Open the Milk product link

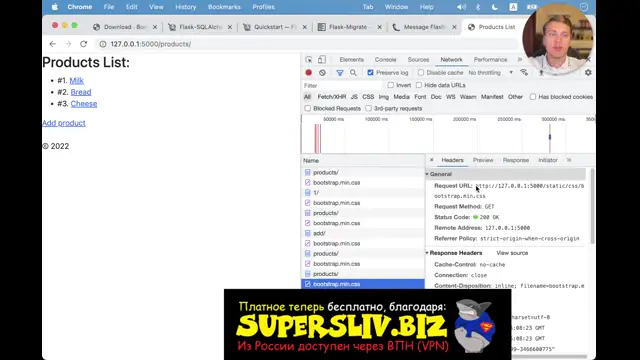point(76,81)
